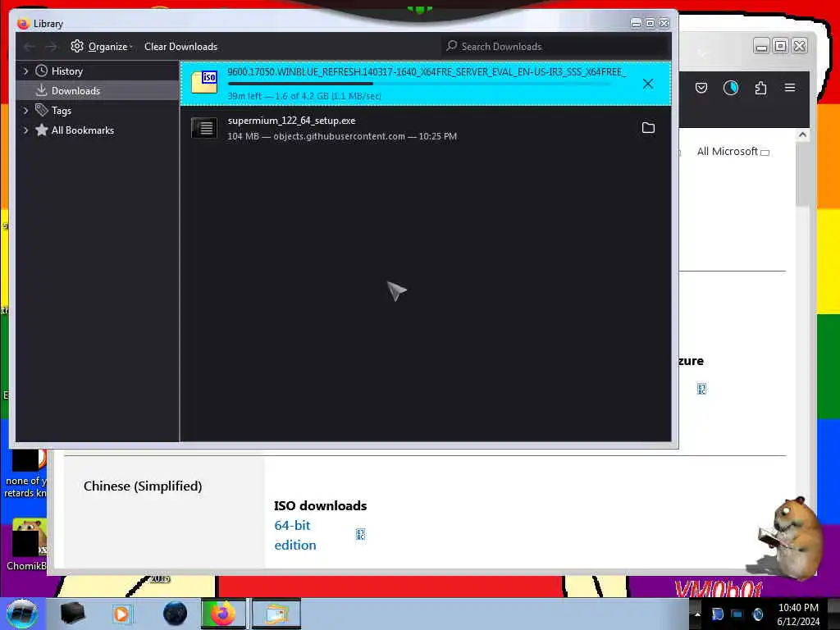Minimize the Library window
This screenshot has height=630, width=840.
[x=636, y=23]
